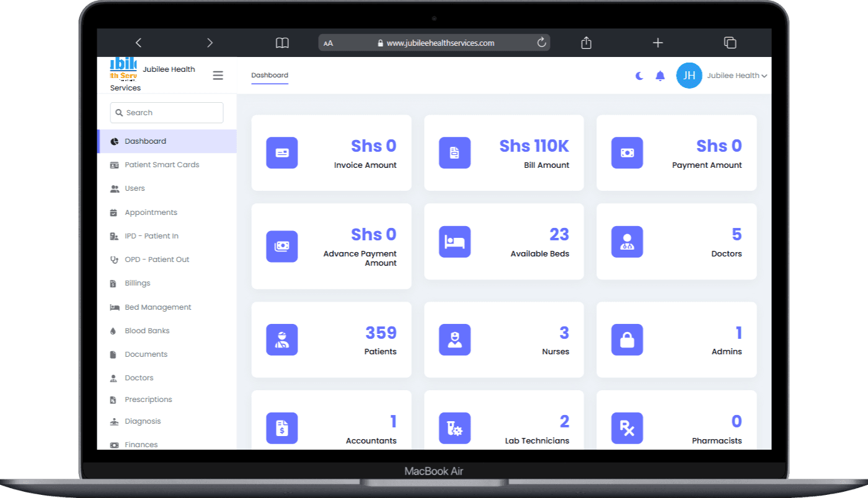Reload the page in browser address bar
868x498 pixels.
click(x=541, y=43)
